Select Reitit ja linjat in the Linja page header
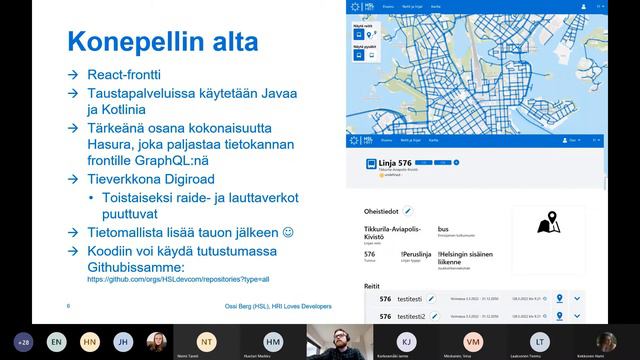640x360 pixels. [x=410, y=140]
